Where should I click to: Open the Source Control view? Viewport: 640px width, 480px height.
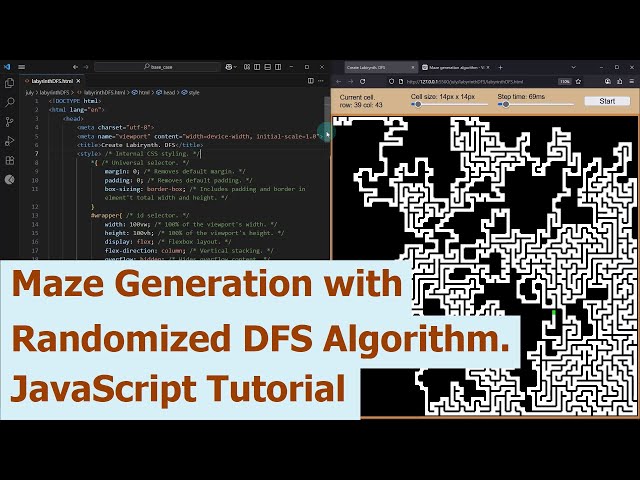(9, 122)
